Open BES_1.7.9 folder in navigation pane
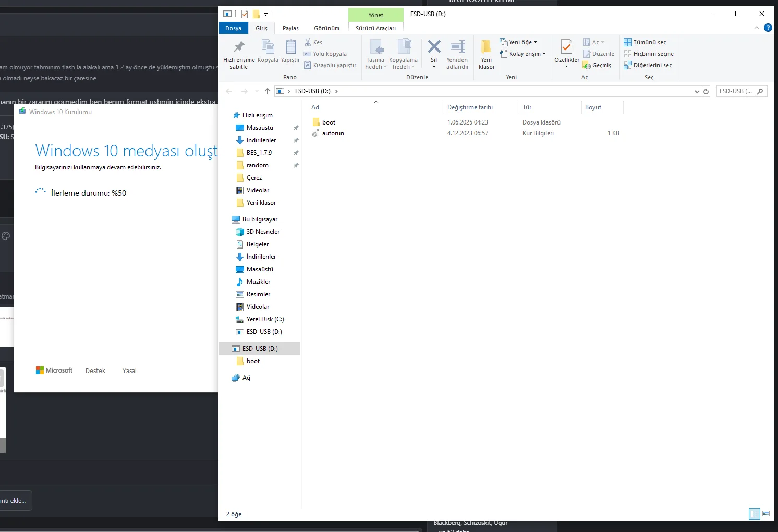 point(259,153)
